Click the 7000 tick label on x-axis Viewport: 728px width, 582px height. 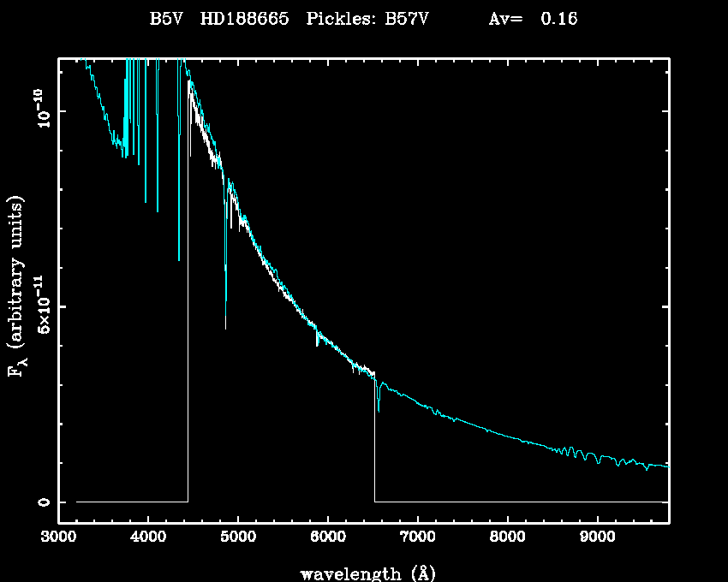(417, 538)
